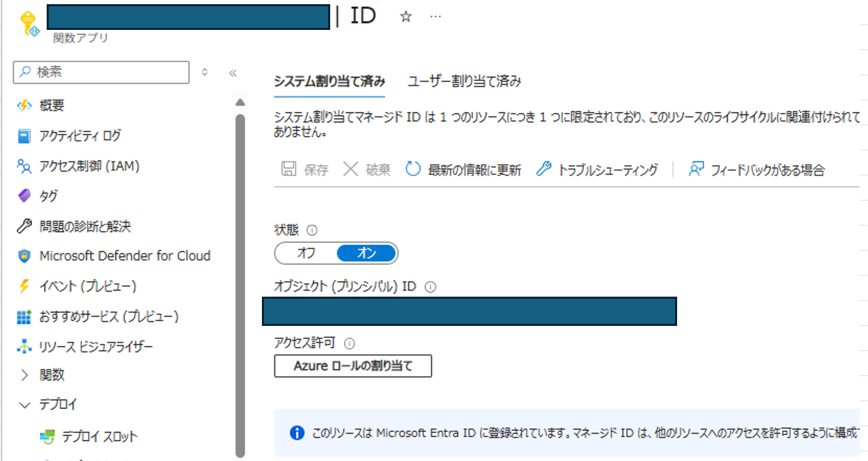Collapse the sidebar with double chevron

coord(233,72)
